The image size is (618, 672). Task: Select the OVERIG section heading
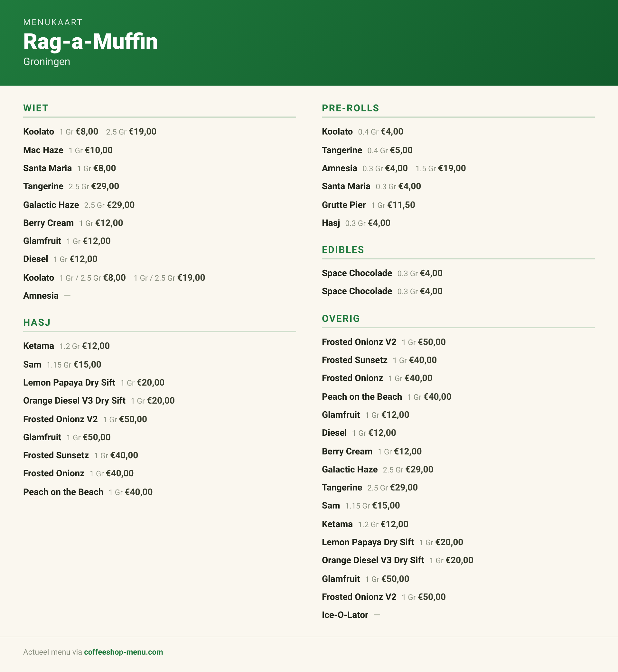pos(341,318)
